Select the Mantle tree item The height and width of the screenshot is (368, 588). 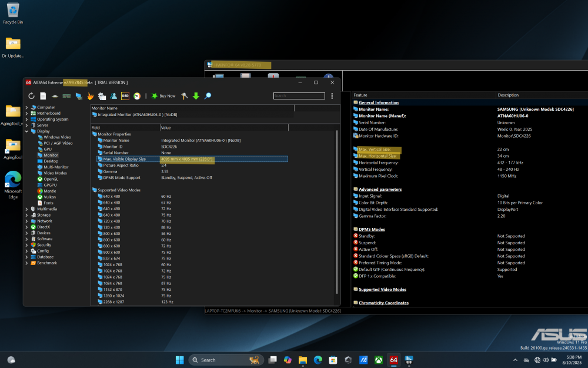[x=49, y=191]
